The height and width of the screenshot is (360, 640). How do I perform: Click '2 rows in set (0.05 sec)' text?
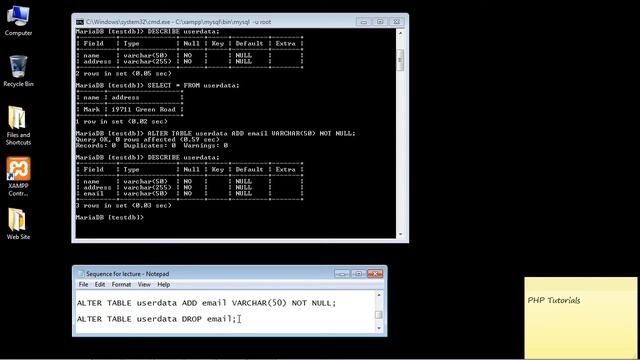[x=124, y=73]
